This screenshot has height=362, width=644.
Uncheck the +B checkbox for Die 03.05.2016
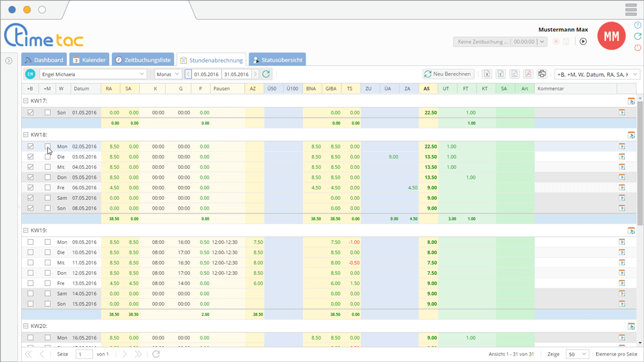click(x=30, y=157)
